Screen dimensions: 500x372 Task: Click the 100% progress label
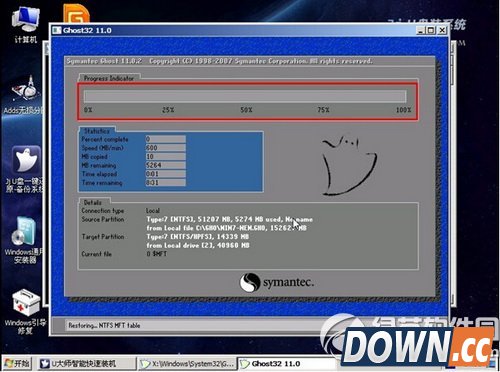[x=403, y=110]
